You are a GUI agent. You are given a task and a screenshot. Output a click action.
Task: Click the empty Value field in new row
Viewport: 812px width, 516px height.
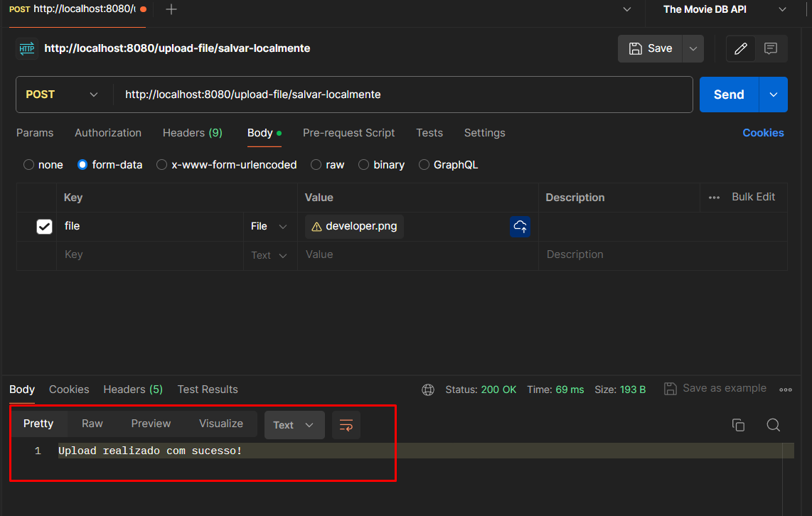pyautogui.click(x=418, y=255)
